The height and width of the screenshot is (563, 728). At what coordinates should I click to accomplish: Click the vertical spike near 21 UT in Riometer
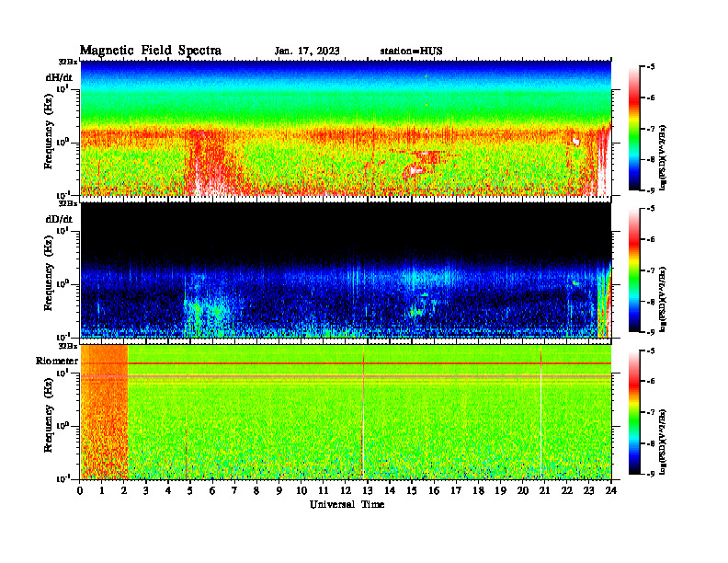[x=540, y=412]
